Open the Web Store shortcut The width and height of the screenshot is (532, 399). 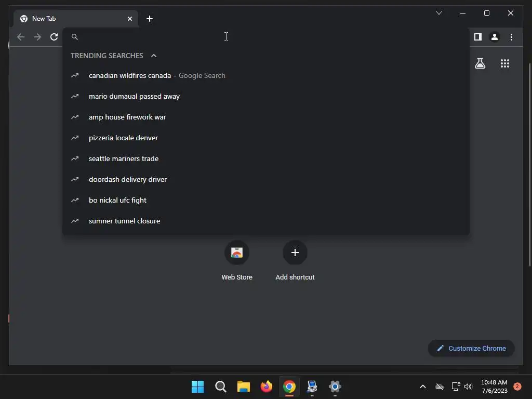click(x=237, y=261)
